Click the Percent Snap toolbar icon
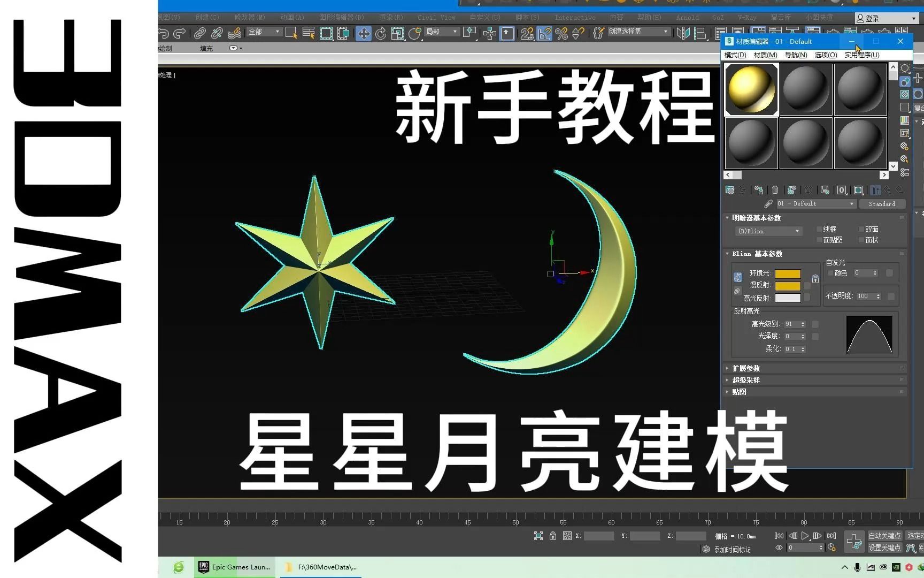 click(x=562, y=33)
